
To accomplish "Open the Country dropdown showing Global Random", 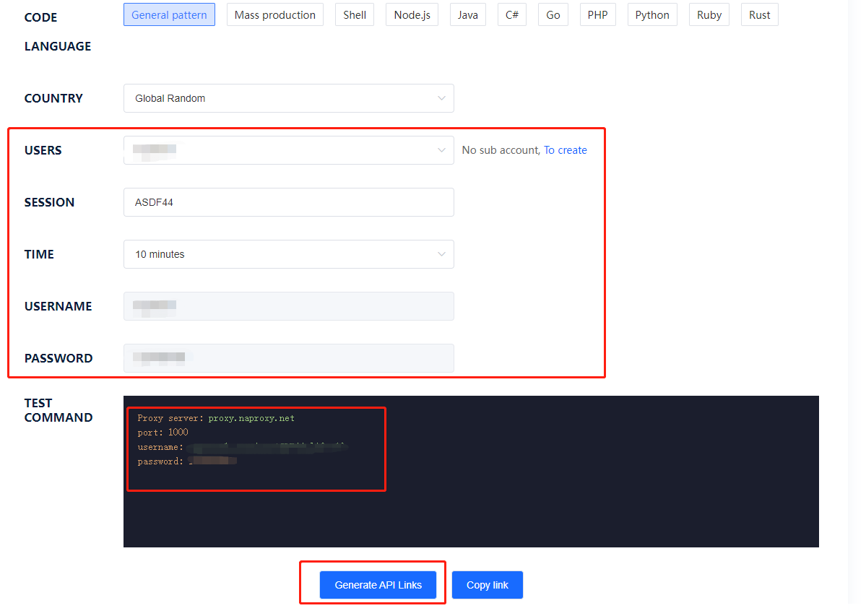I will [288, 98].
